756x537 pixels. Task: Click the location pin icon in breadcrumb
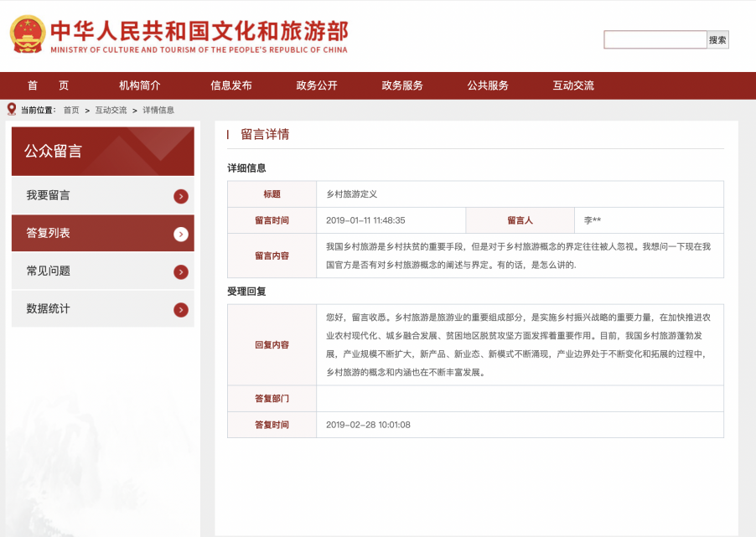12,110
